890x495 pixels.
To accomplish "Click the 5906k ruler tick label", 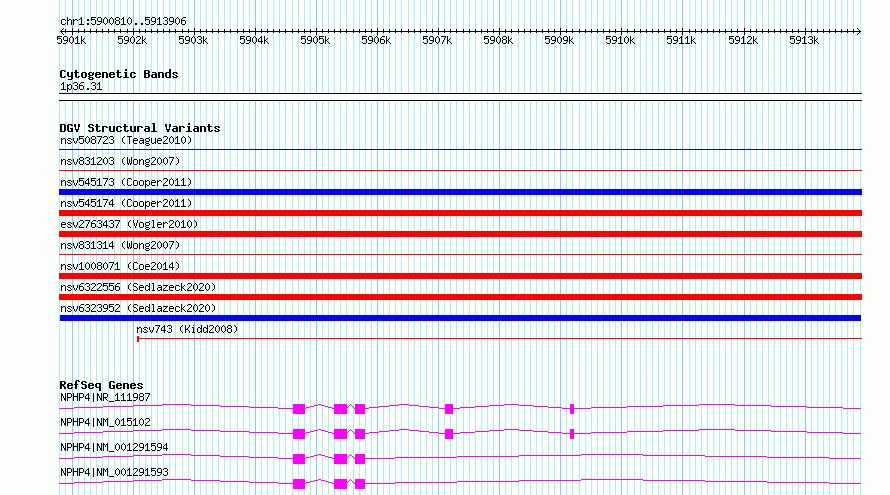I will 376,40.
